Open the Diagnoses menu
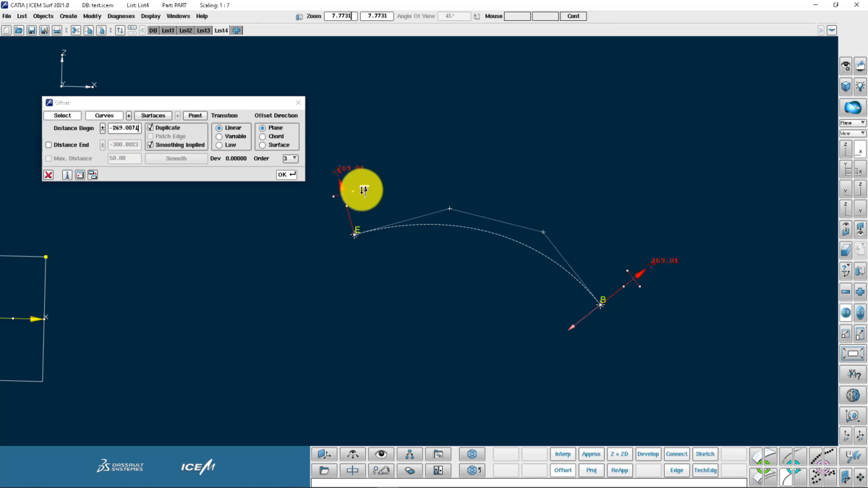This screenshot has height=488, width=868. (x=121, y=16)
